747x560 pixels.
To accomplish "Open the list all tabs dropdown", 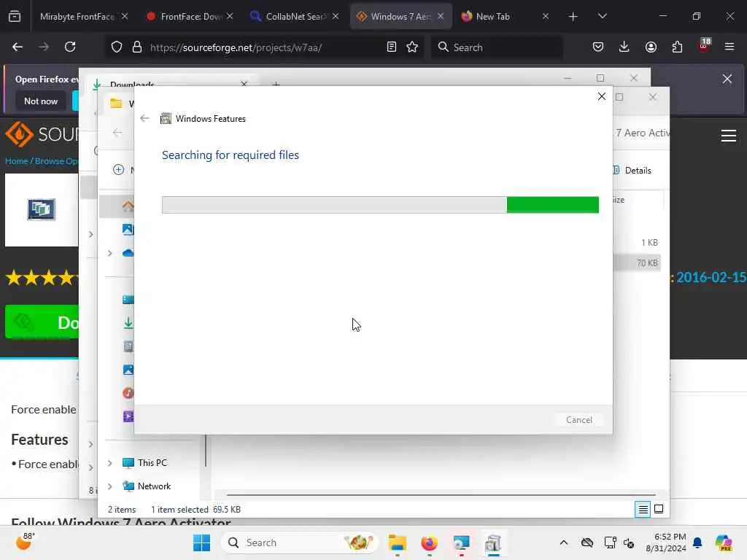I will tap(602, 16).
